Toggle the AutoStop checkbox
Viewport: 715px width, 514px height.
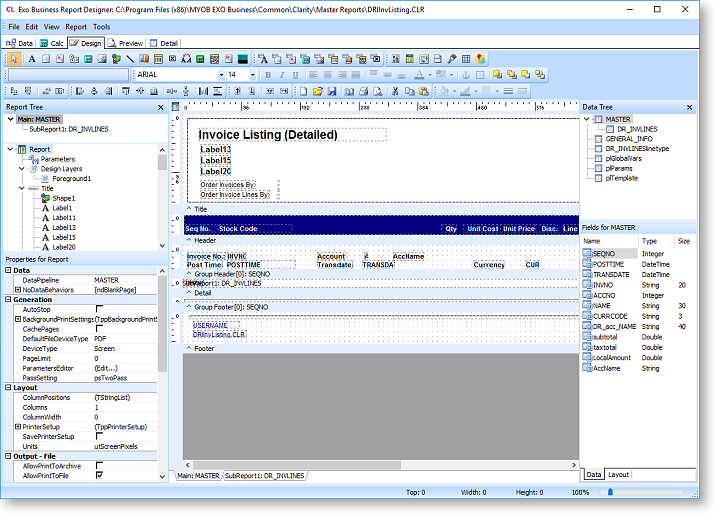pyautogui.click(x=98, y=309)
